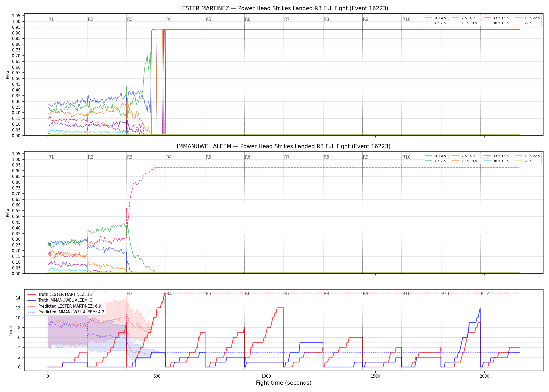Click R3 marker in Lester Martinez chart
Image resolution: width=549 pixels, height=392 pixels.
[x=130, y=19]
